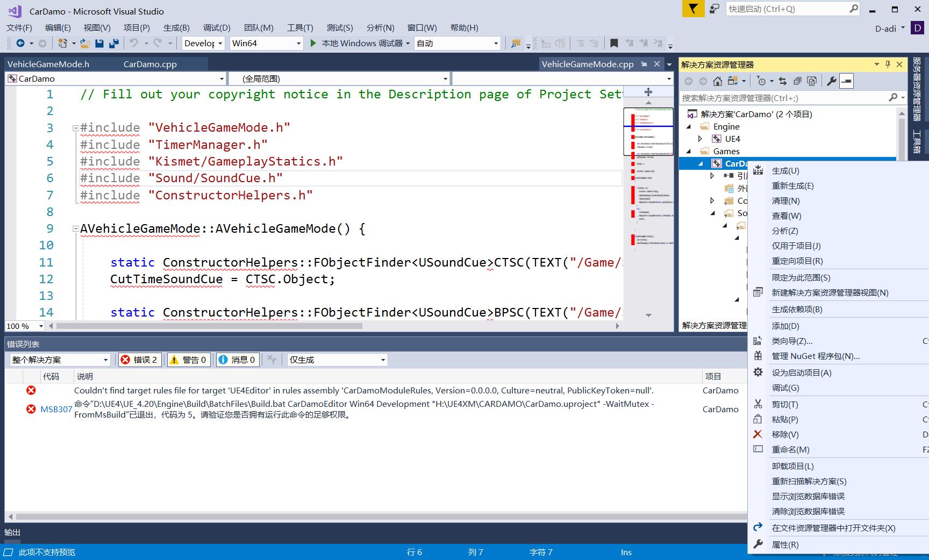929x560 pixels.
Task: Switch to VehicleGameMode.h tab
Action: pos(48,64)
